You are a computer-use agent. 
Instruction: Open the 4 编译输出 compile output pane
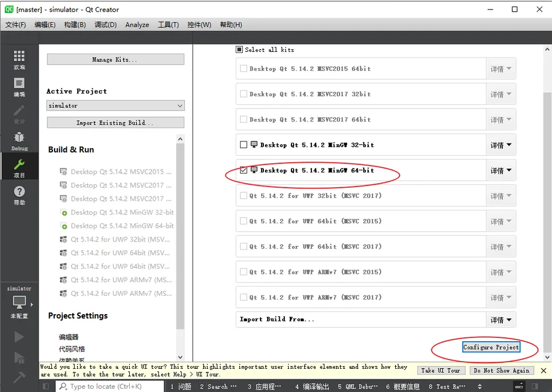pyautogui.click(x=312, y=386)
